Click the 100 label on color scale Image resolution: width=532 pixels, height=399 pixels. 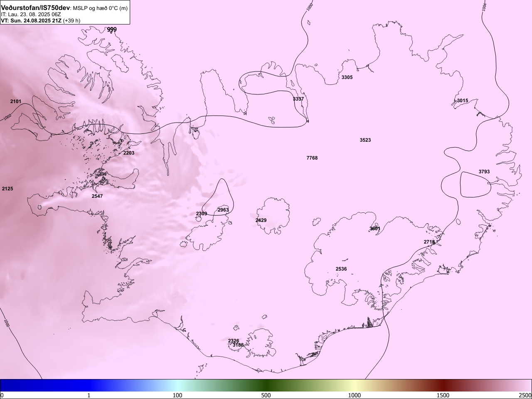pyautogui.click(x=177, y=395)
